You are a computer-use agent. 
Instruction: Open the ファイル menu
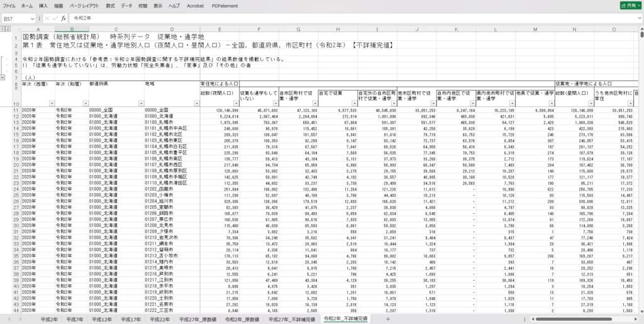pyautogui.click(x=9, y=6)
